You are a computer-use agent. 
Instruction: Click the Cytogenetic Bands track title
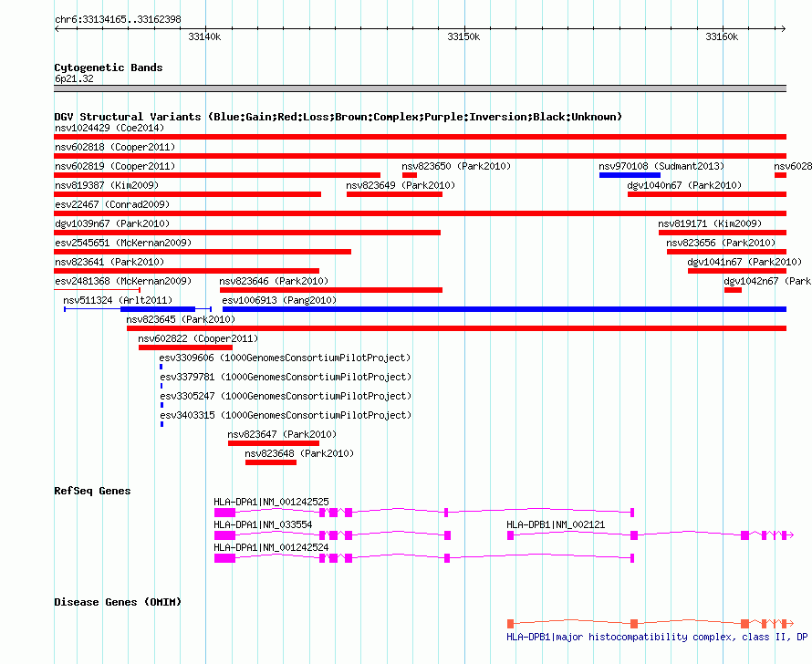coord(109,67)
